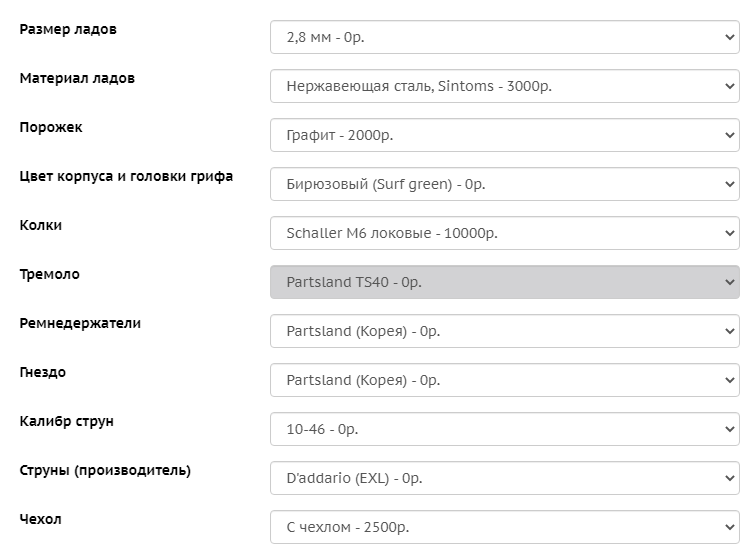Image resolution: width=752 pixels, height=554 pixels.
Task: Click the "Порожек" field label
Action: coord(51,127)
